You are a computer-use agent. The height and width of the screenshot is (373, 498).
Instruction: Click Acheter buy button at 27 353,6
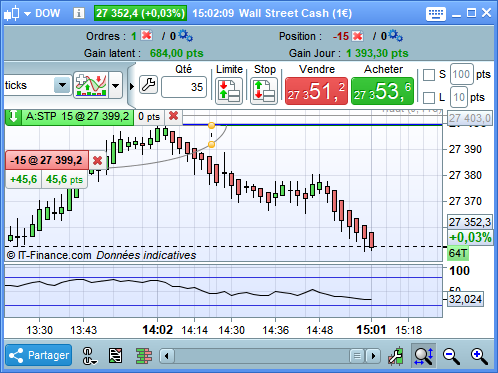(x=382, y=91)
